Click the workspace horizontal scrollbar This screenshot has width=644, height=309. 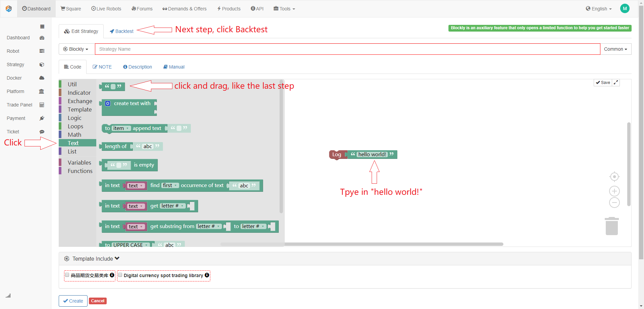362,244
